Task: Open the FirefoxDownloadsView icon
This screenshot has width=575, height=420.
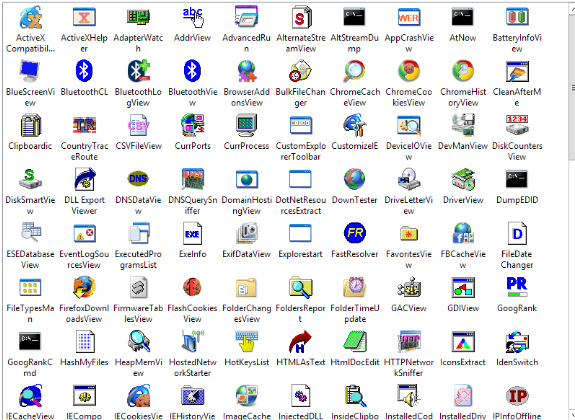Action: 84,287
